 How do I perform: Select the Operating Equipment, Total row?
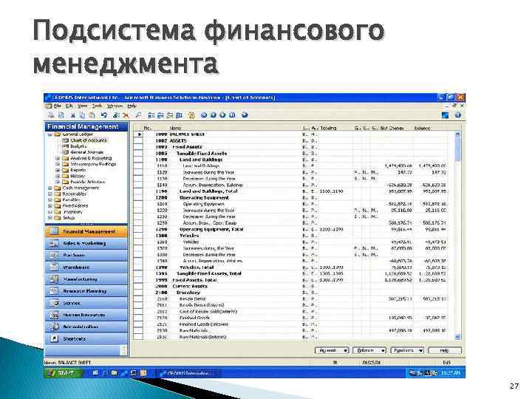(x=290, y=229)
